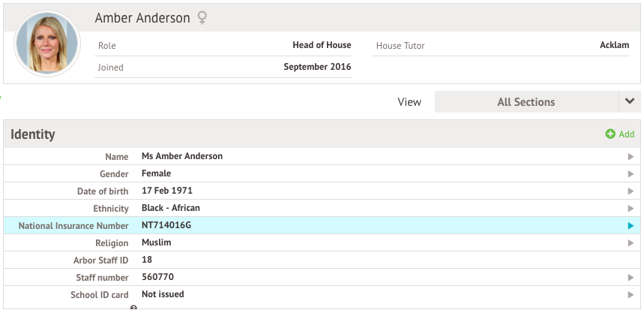
Task: Click the Religion row arrow
Action: 631,243
